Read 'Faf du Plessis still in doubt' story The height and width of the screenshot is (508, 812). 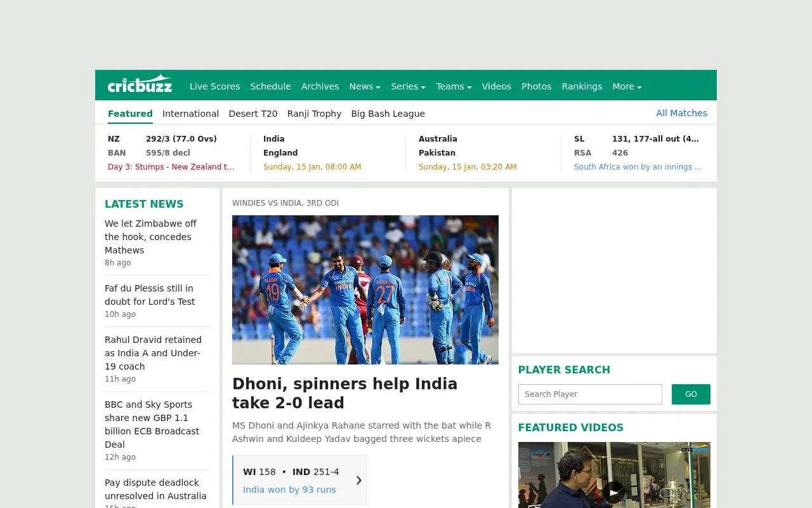[150, 295]
